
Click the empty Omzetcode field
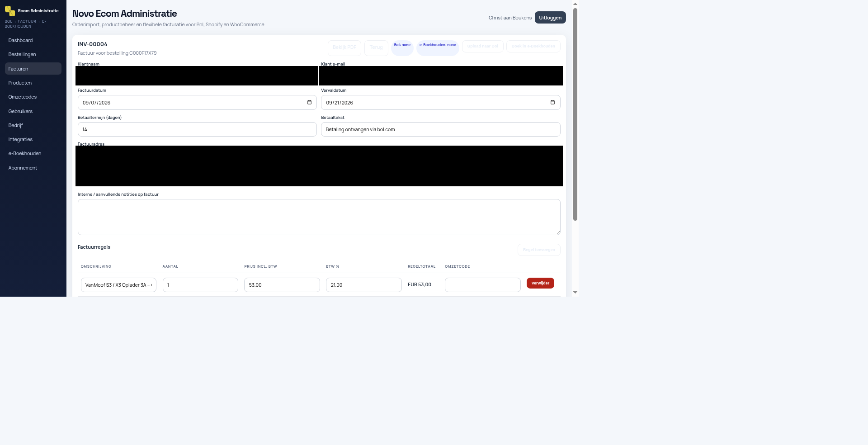[483, 285]
